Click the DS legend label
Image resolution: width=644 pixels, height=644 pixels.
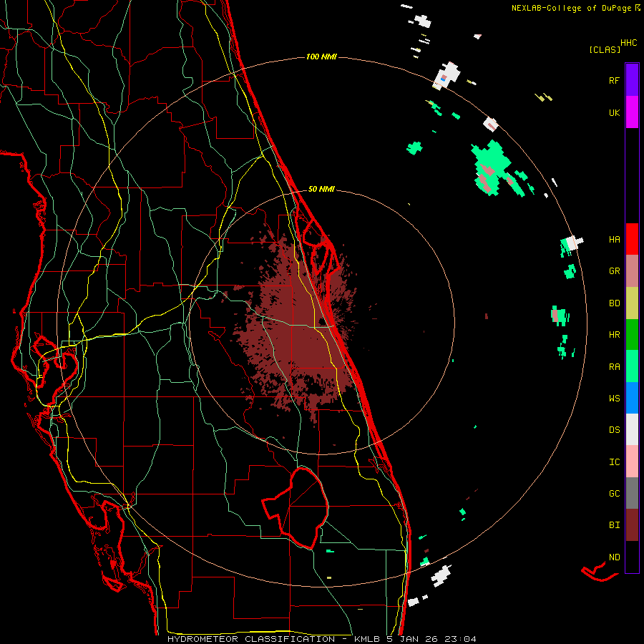pos(614,430)
